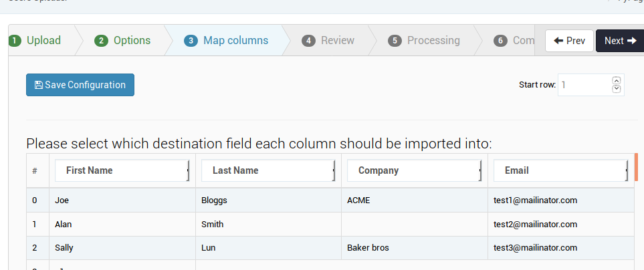
Task: Open the Processing step tab
Action: pyautogui.click(x=424, y=40)
